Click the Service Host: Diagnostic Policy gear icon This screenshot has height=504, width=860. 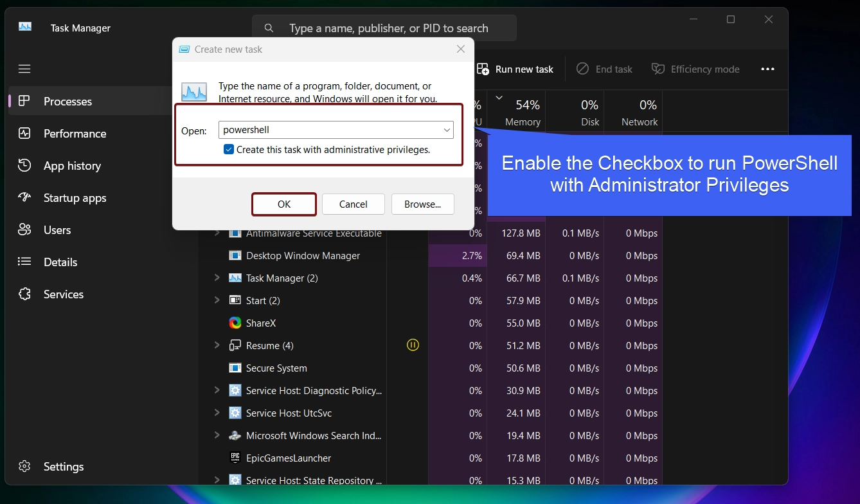coord(235,390)
